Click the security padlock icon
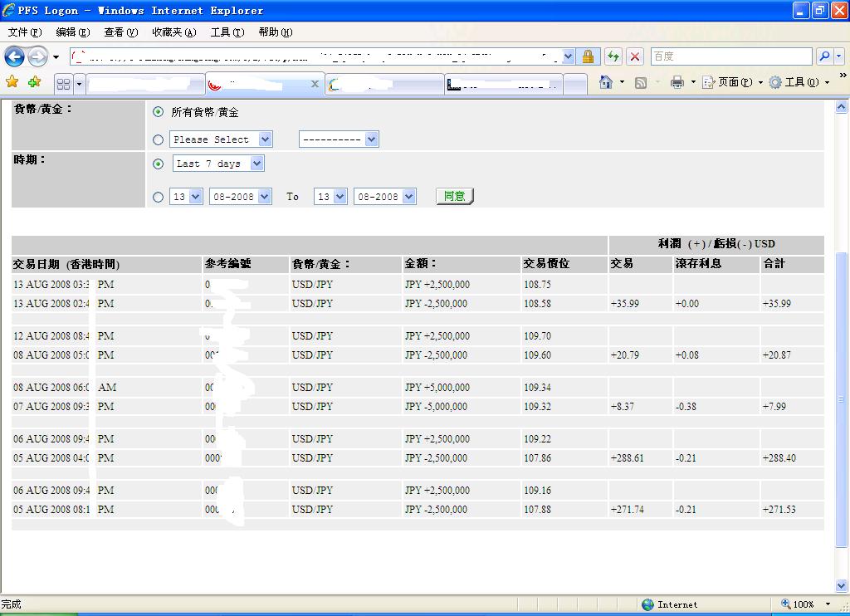The width and height of the screenshot is (850, 616). (x=588, y=56)
